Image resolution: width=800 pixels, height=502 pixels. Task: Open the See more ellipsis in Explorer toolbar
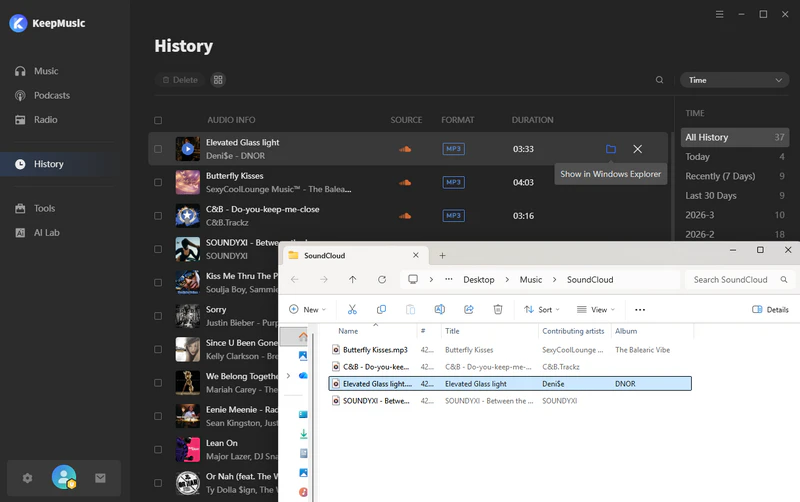pos(640,310)
